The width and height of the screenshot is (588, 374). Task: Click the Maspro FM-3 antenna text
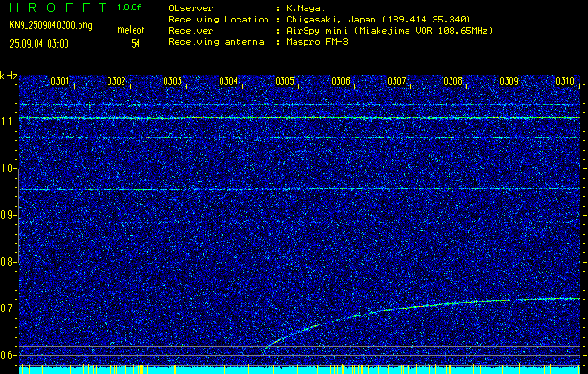tap(317, 42)
